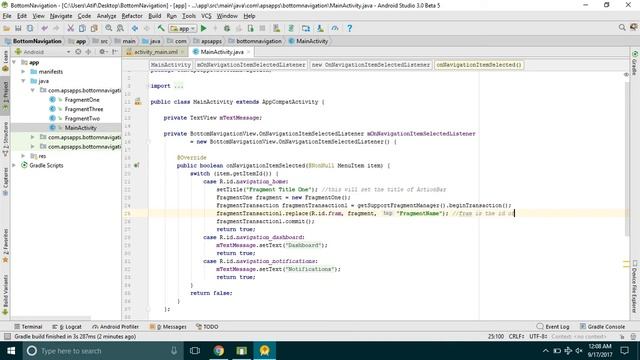Expand the manifests folder

pyautogui.click(x=23, y=72)
